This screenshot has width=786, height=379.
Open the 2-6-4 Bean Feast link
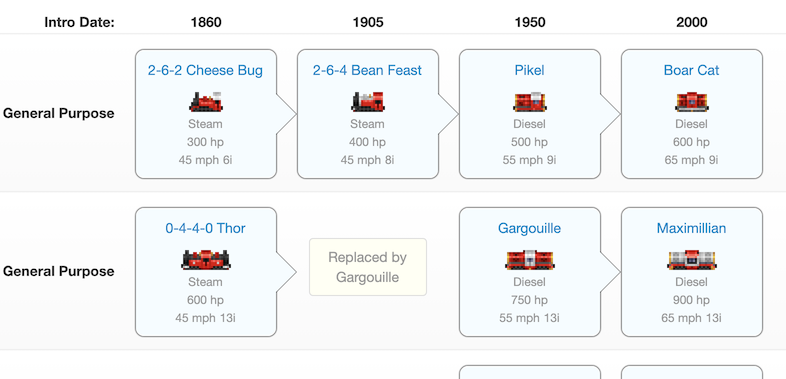point(367,70)
